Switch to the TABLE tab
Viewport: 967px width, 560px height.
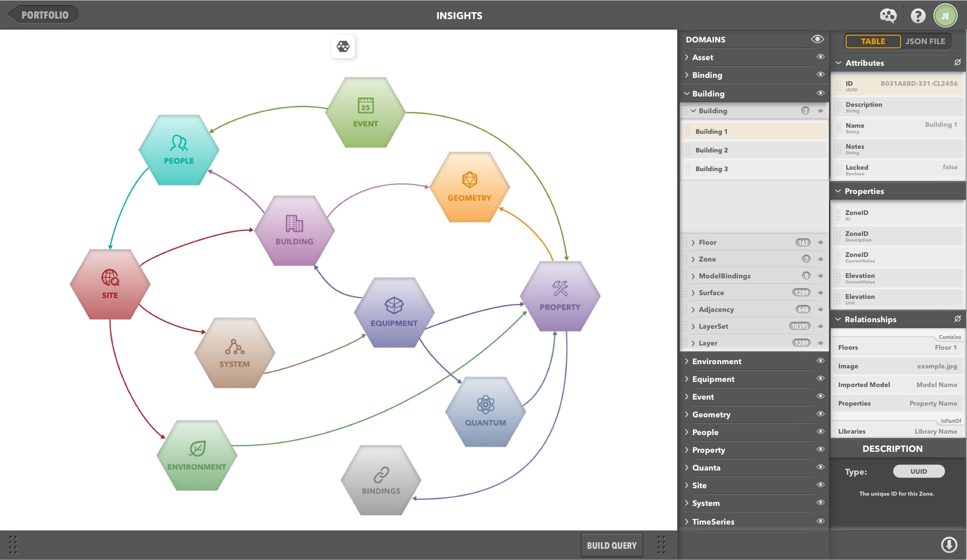(x=873, y=41)
